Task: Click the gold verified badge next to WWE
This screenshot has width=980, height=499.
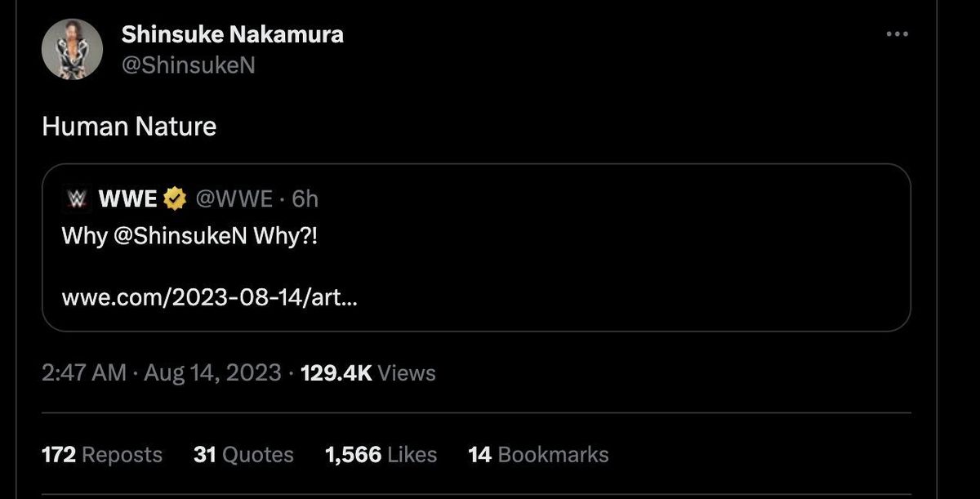Action: (173, 197)
